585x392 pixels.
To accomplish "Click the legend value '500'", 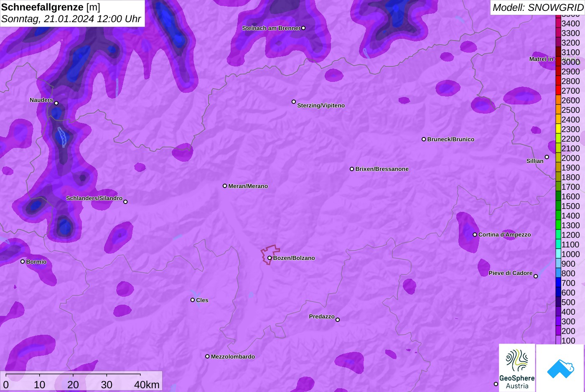I will pyautogui.click(x=568, y=303).
